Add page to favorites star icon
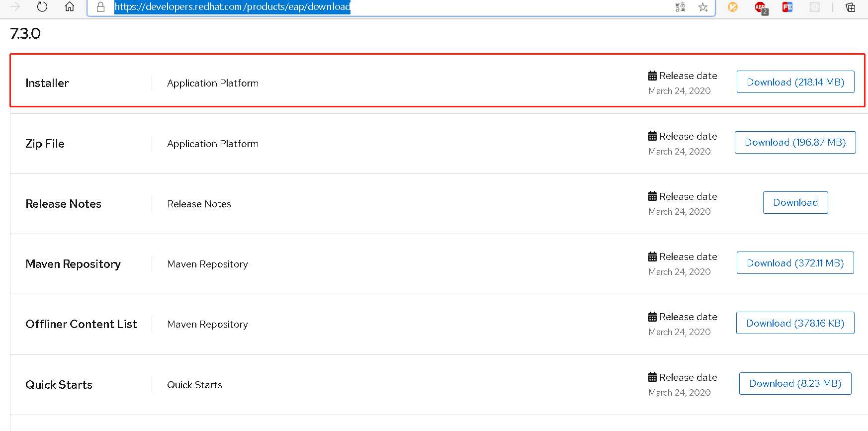Image resolution: width=868 pixels, height=431 pixels. coord(703,7)
